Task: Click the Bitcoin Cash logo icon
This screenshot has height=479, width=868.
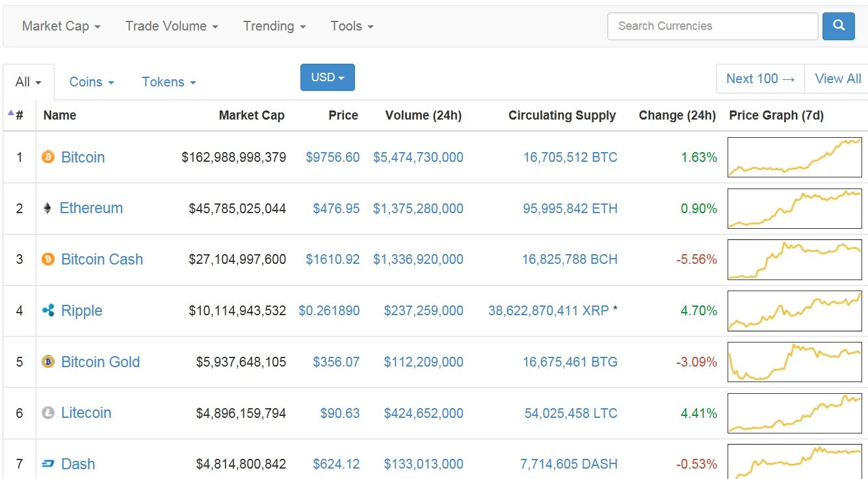Action: pyautogui.click(x=48, y=259)
